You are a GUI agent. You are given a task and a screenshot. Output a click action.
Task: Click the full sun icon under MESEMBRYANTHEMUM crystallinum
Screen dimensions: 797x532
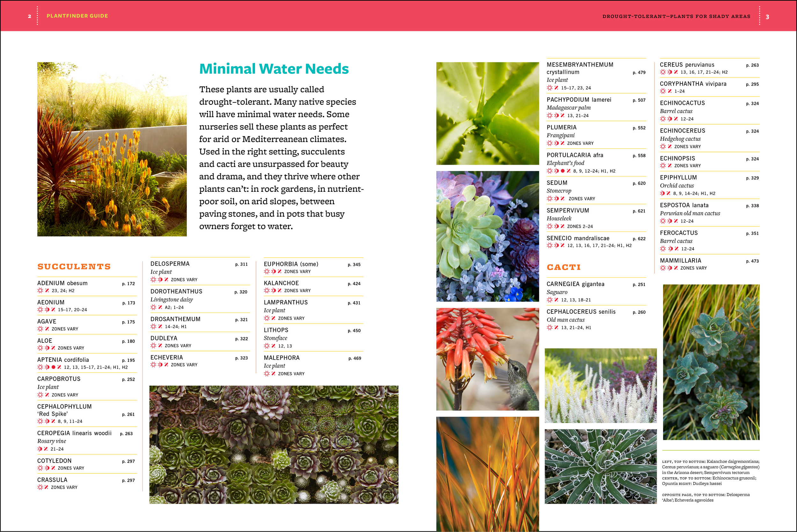550,88
